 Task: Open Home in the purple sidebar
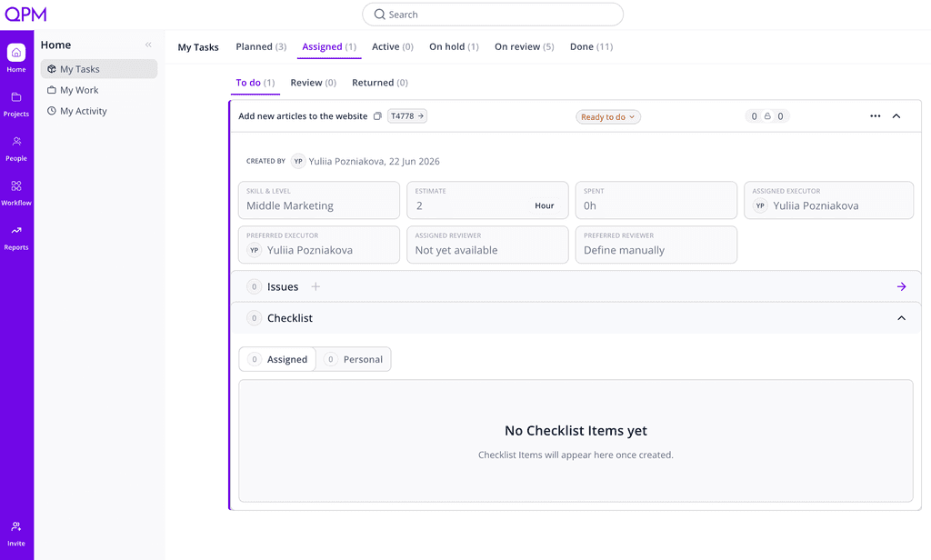[16, 58]
